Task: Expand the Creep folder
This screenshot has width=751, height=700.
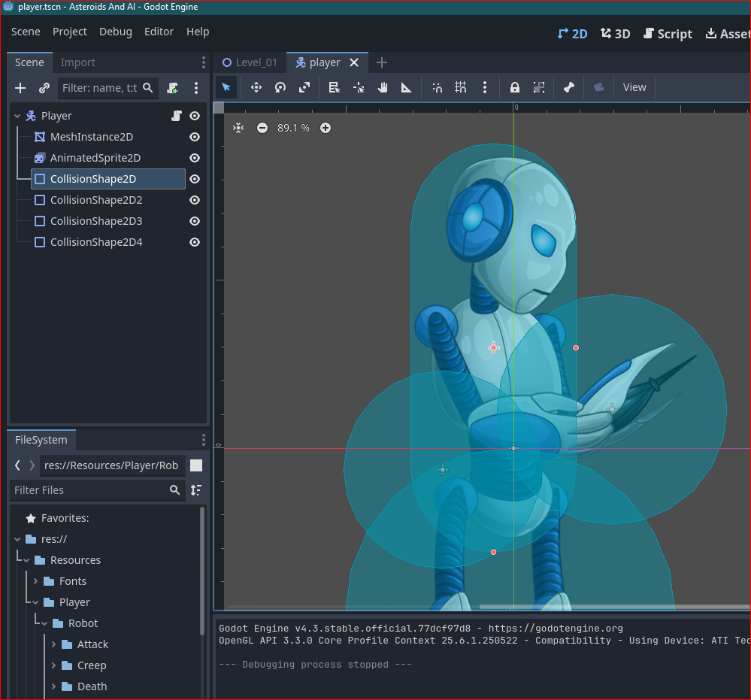Action: [x=53, y=666]
